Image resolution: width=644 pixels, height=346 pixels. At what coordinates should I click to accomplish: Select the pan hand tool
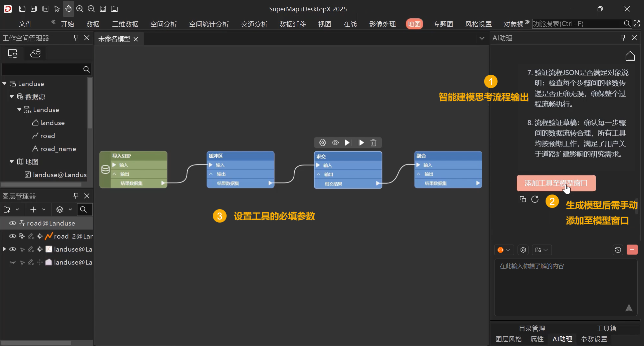68,9
